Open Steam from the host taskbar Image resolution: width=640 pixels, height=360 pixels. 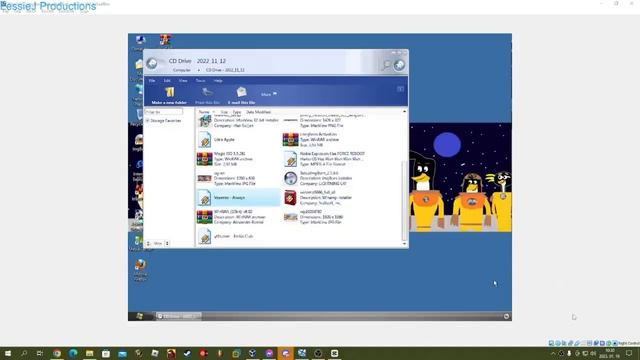point(187,353)
